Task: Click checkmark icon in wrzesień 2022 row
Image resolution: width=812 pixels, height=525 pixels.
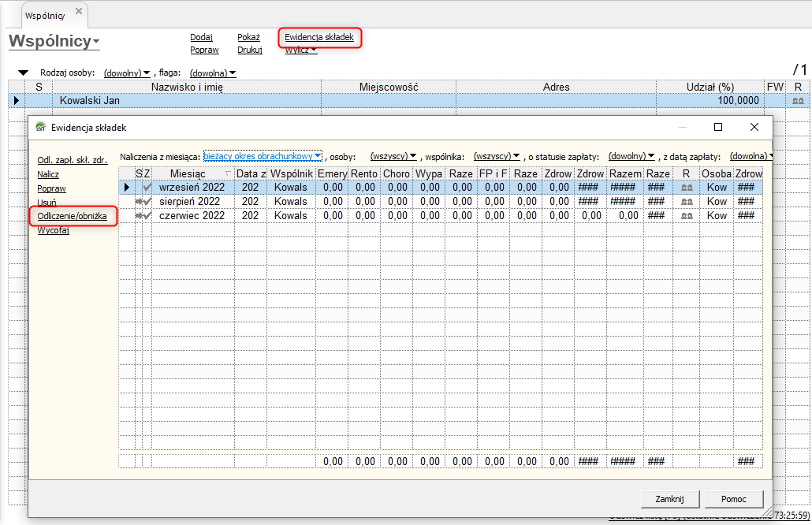Action: click(147, 187)
